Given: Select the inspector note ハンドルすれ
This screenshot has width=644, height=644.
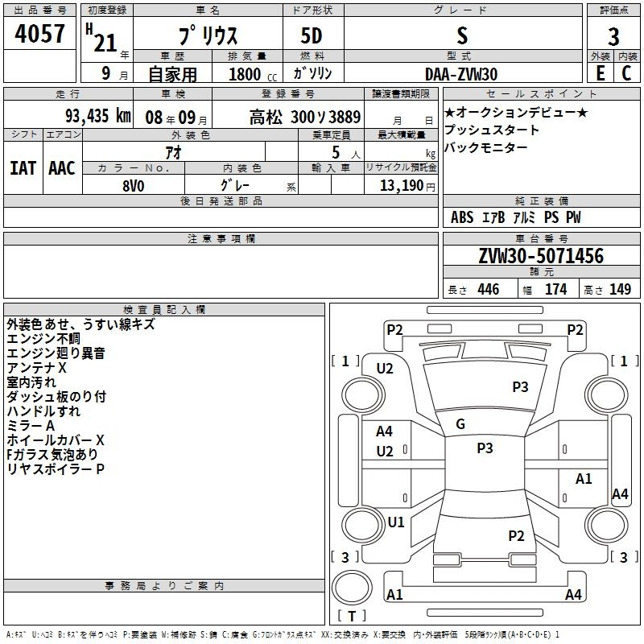Looking at the screenshot, I should pos(43,411).
